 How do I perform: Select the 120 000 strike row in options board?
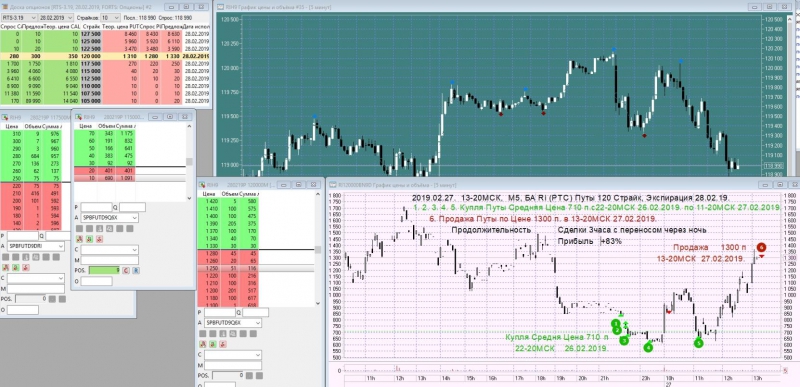[x=105, y=55]
